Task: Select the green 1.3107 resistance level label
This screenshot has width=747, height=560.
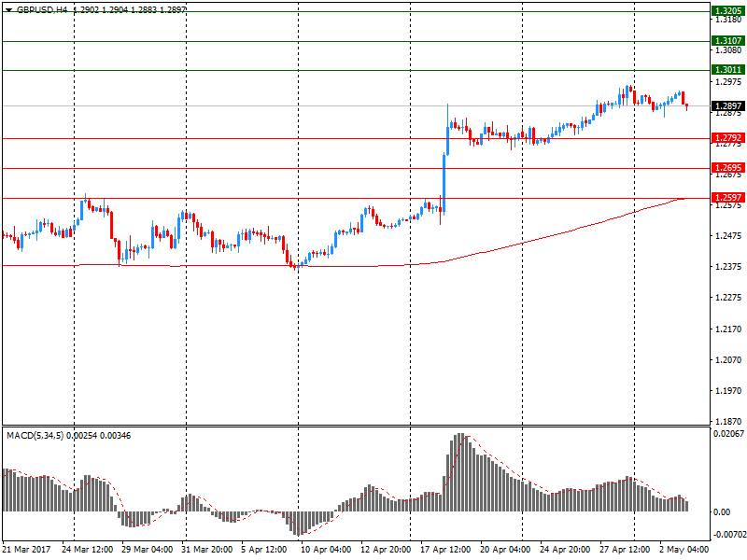Action: (728, 41)
